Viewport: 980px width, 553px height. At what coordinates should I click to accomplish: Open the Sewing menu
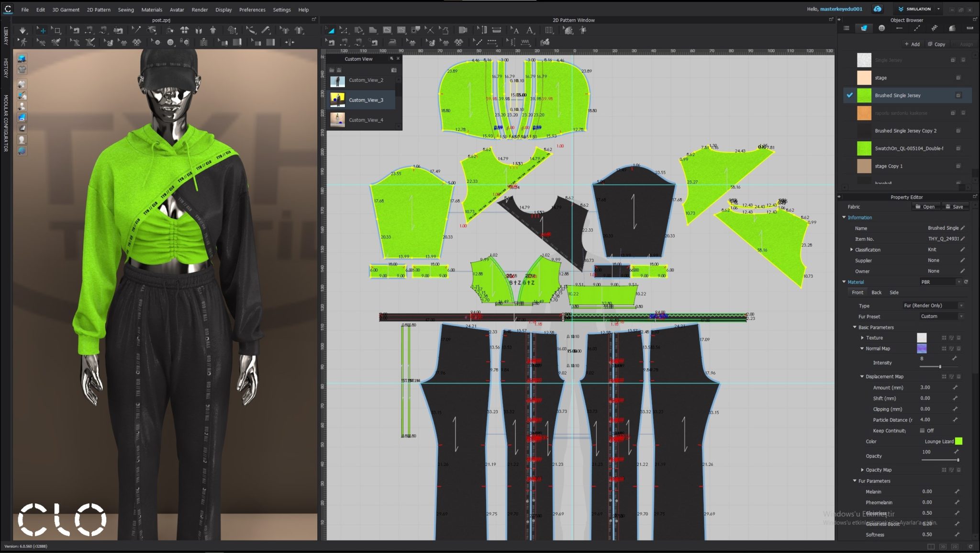pos(126,10)
